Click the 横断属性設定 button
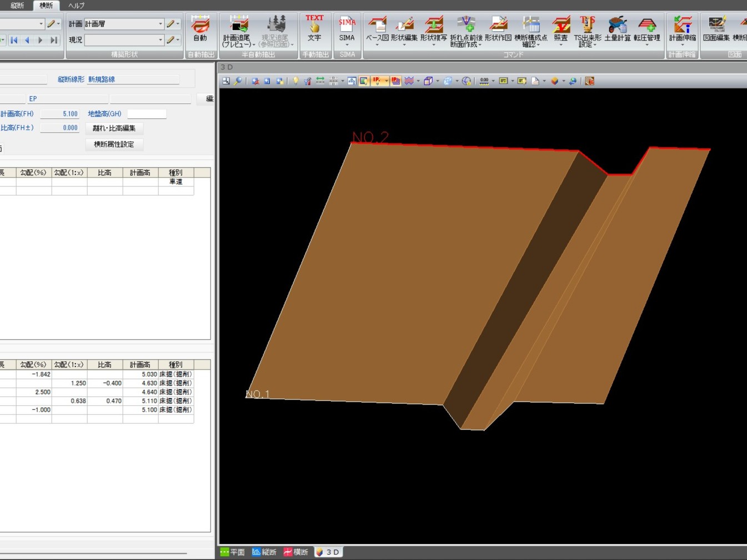Viewport: 747px width, 560px height. coord(114,144)
